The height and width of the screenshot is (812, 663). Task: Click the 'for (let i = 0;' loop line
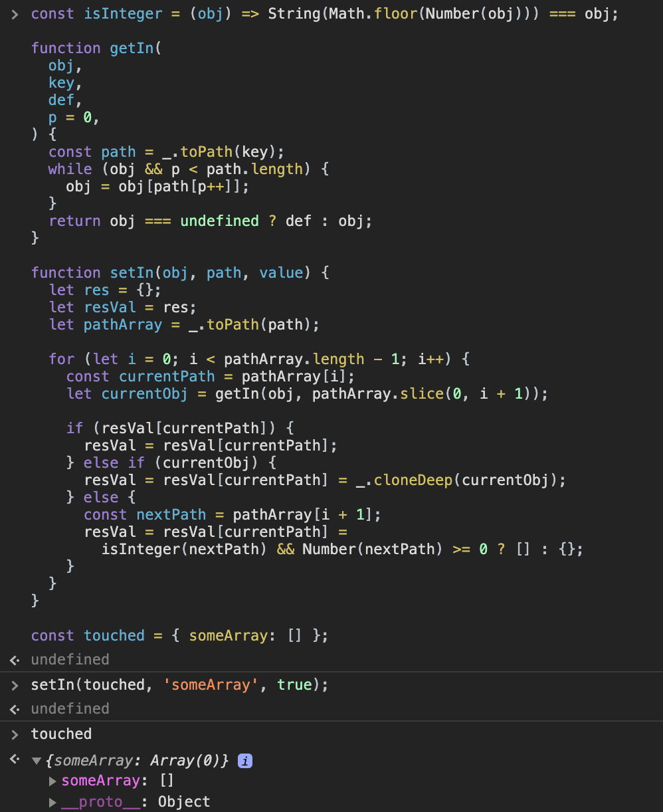coord(259,359)
